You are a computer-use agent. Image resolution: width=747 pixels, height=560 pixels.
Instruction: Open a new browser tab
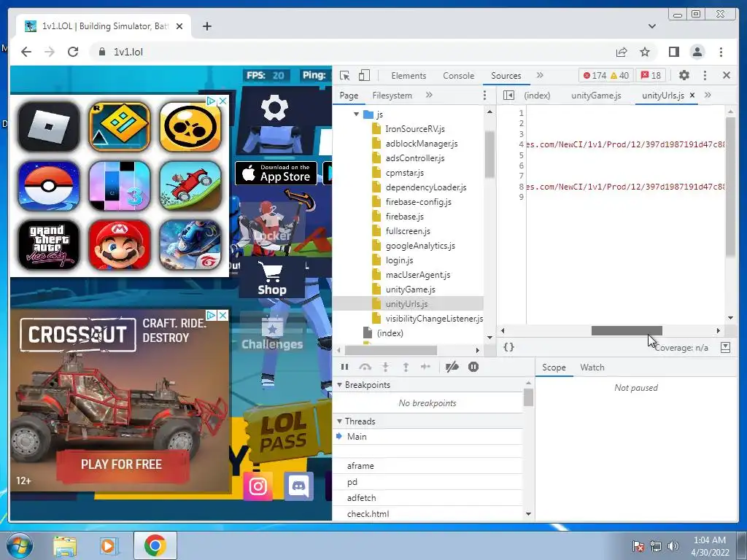[206, 26]
